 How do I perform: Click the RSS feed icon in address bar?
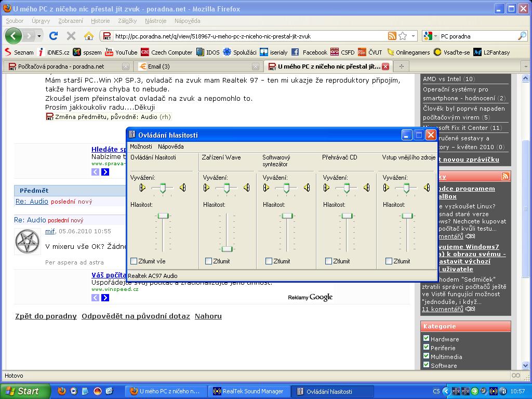point(392,36)
